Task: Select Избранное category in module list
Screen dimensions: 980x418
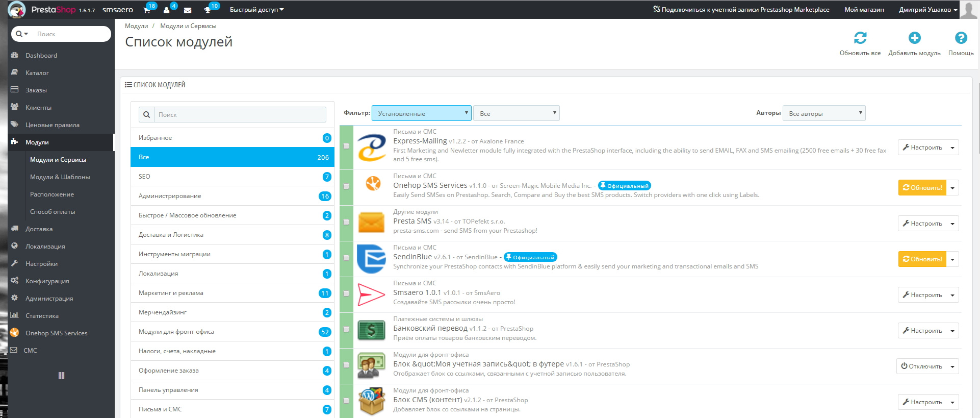Action: 233,138
